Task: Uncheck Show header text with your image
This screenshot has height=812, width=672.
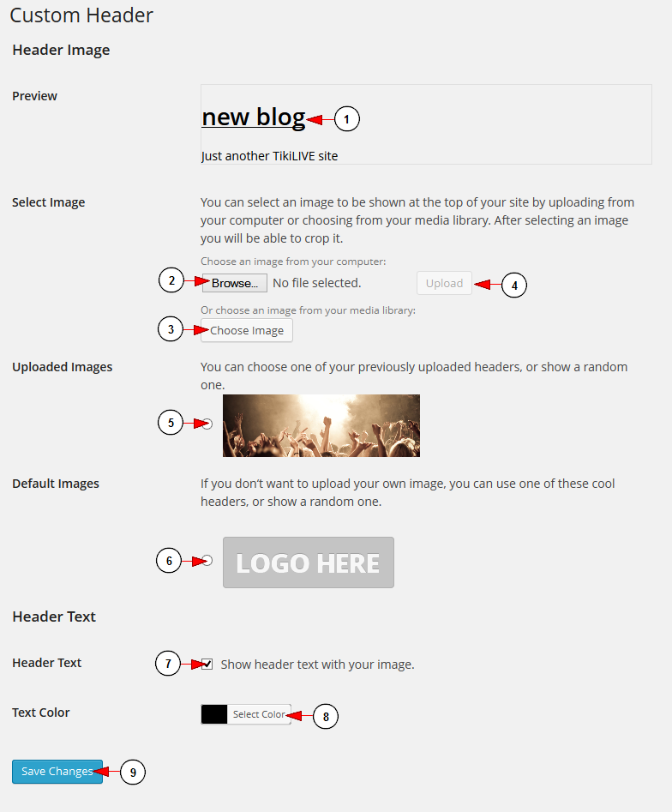Action: pos(207,664)
